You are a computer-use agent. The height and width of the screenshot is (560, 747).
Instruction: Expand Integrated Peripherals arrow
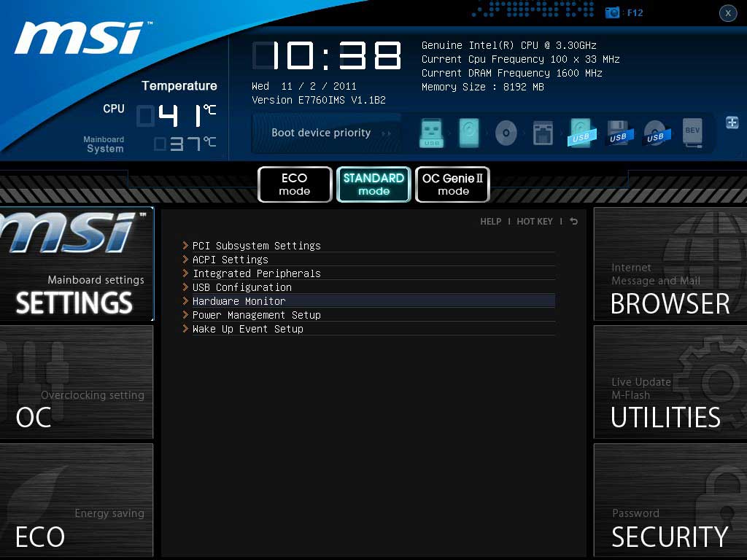pos(186,273)
